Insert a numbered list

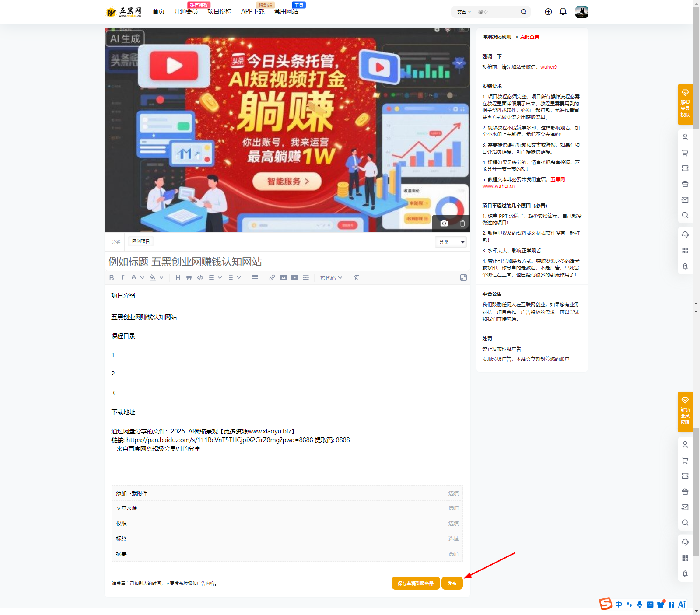211,278
